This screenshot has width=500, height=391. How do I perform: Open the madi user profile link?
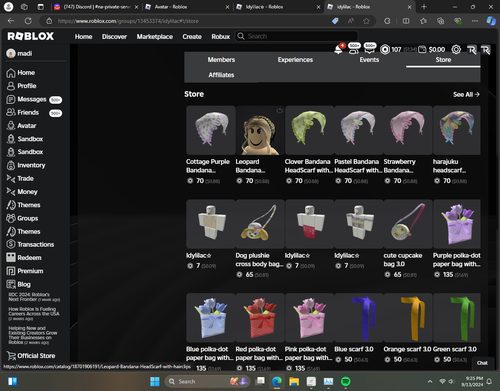19,53
